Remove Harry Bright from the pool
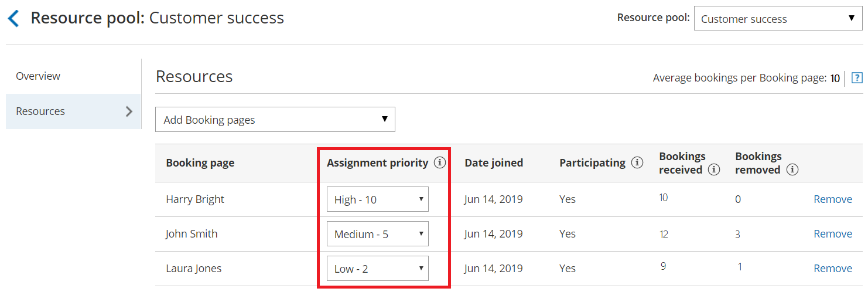 832,199
